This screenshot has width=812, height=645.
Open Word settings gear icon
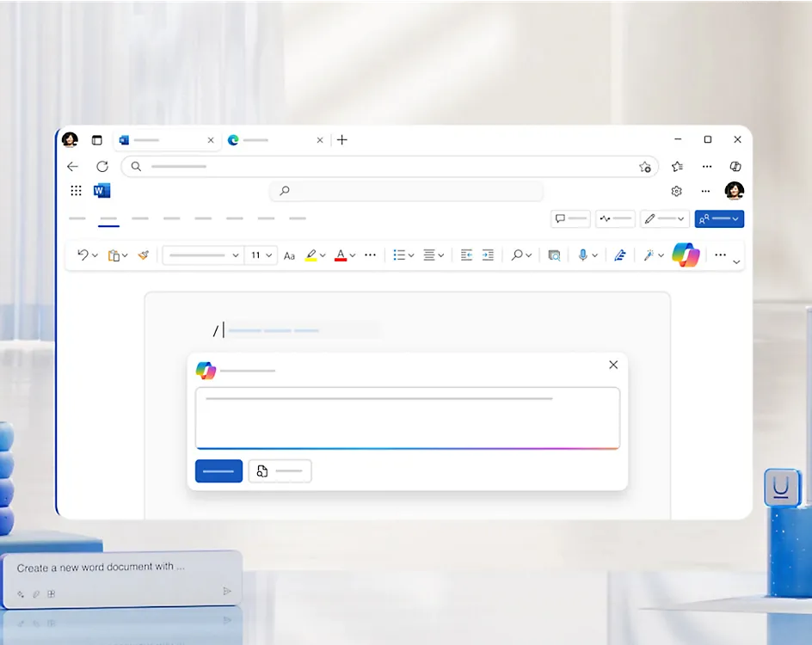pos(676,191)
